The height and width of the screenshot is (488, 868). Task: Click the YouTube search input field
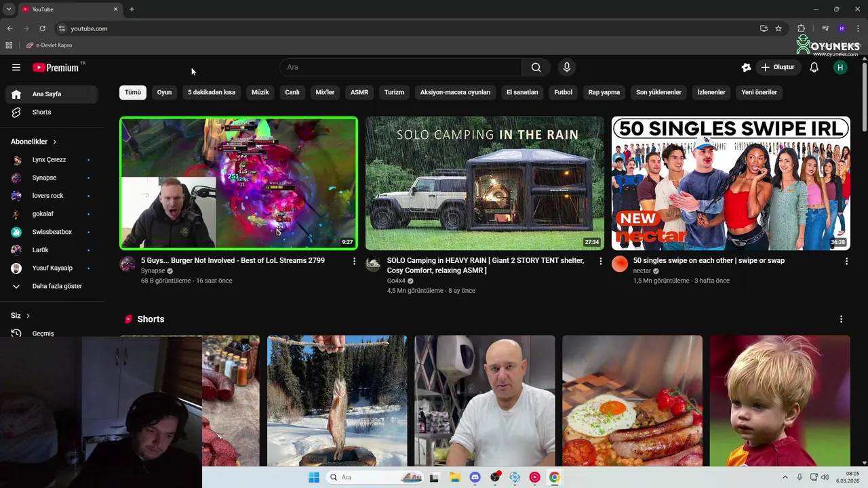point(400,67)
